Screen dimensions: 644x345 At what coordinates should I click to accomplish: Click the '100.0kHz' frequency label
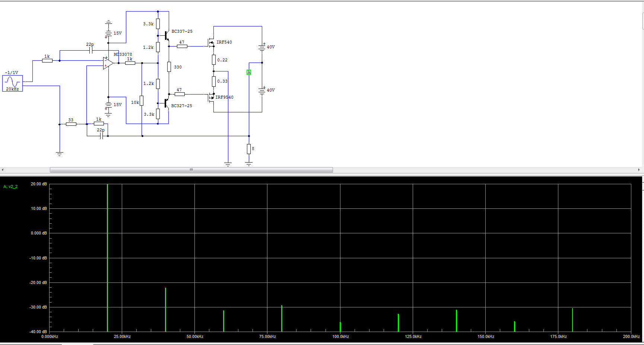[x=340, y=336]
